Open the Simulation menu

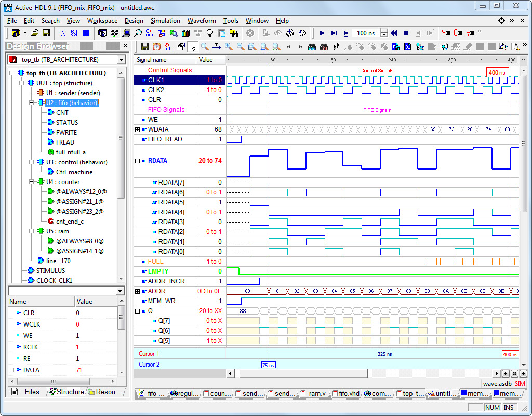pyautogui.click(x=165, y=21)
